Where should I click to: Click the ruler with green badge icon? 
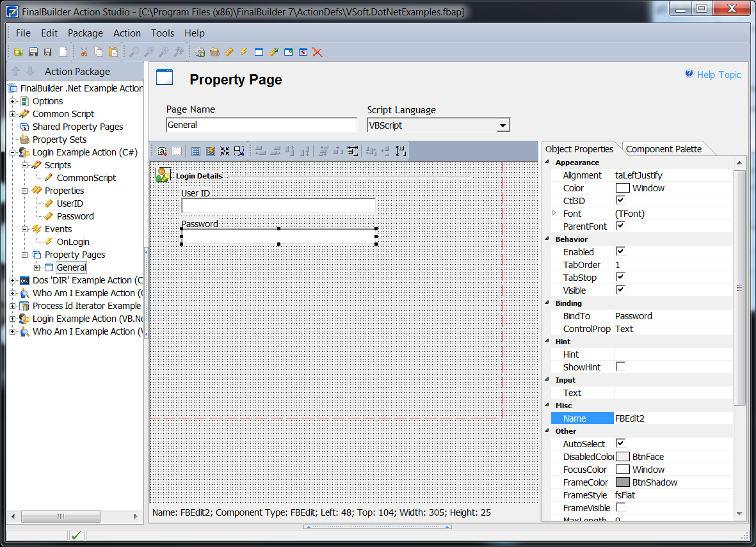(273, 52)
